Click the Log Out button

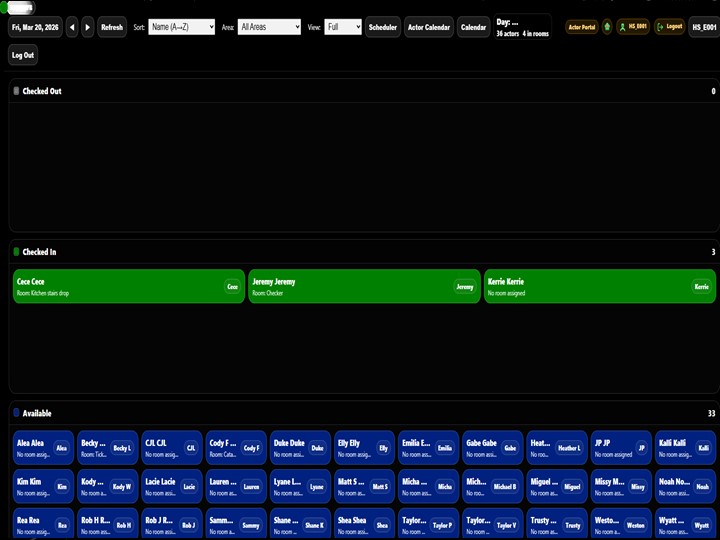(23, 55)
